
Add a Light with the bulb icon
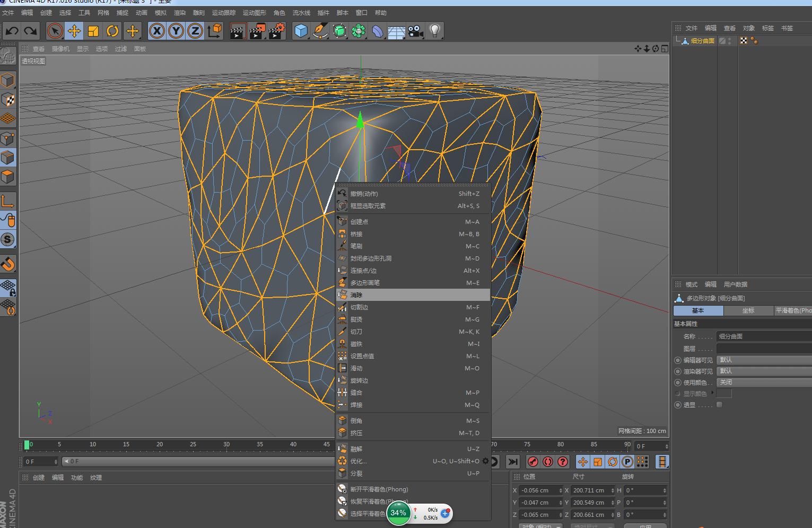tap(435, 31)
